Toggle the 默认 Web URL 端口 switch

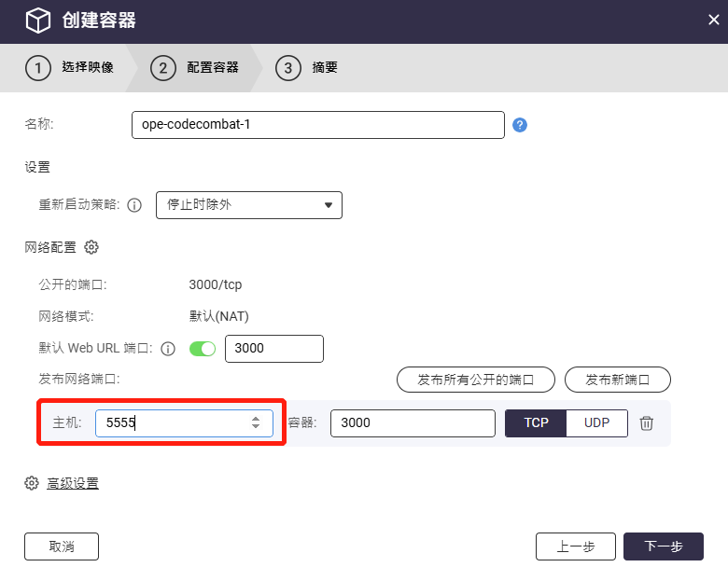(203, 349)
